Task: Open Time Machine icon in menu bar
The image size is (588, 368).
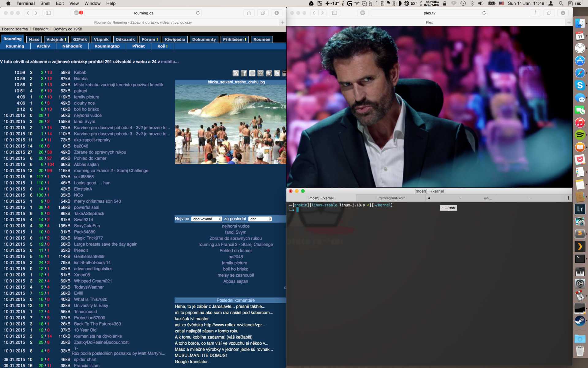Action: [x=463, y=3]
